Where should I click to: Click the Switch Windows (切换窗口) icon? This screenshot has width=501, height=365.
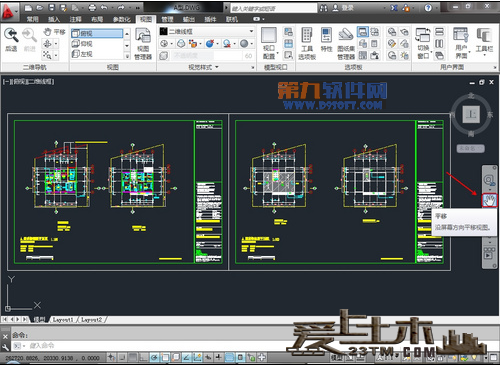(423, 43)
